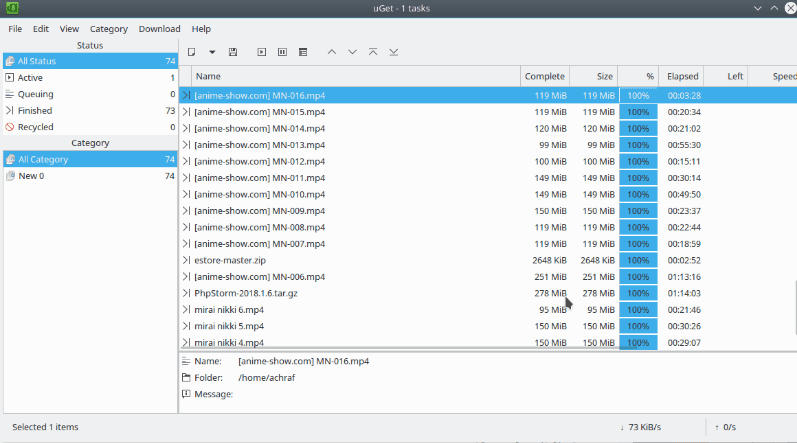Open the Edit menu
This screenshot has height=443, width=797.
tap(41, 29)
